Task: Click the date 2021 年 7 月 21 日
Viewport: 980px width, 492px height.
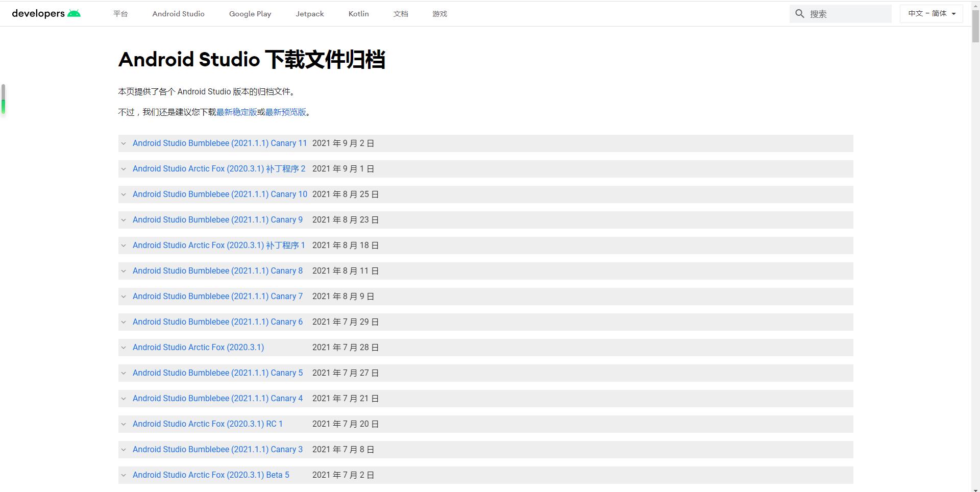Action: 346,399
